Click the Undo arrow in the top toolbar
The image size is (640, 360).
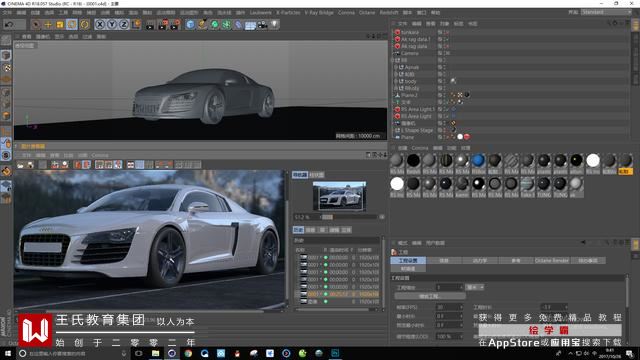[x=9, y=24]
